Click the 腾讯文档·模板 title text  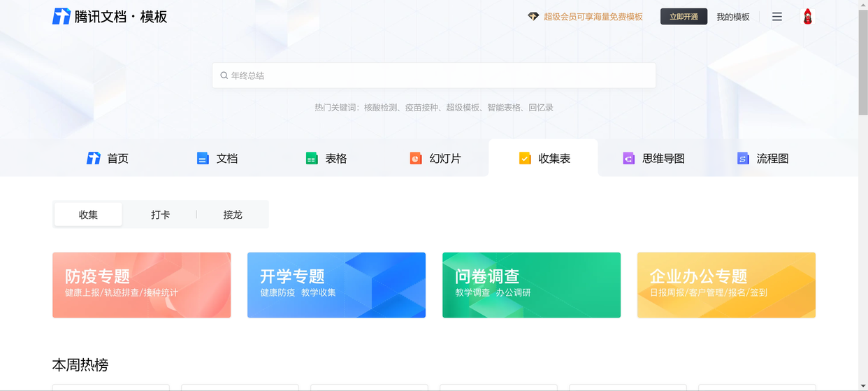click(121, 17)
